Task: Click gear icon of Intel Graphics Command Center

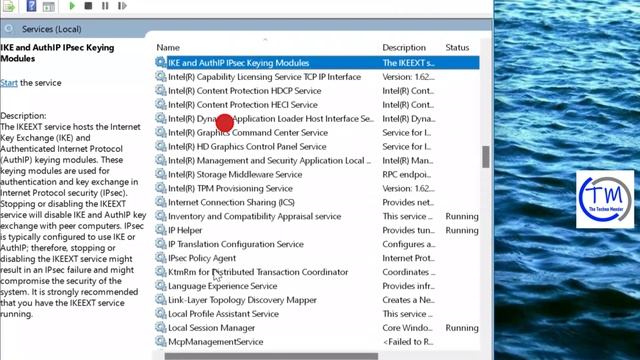Action: pos(160,132)
